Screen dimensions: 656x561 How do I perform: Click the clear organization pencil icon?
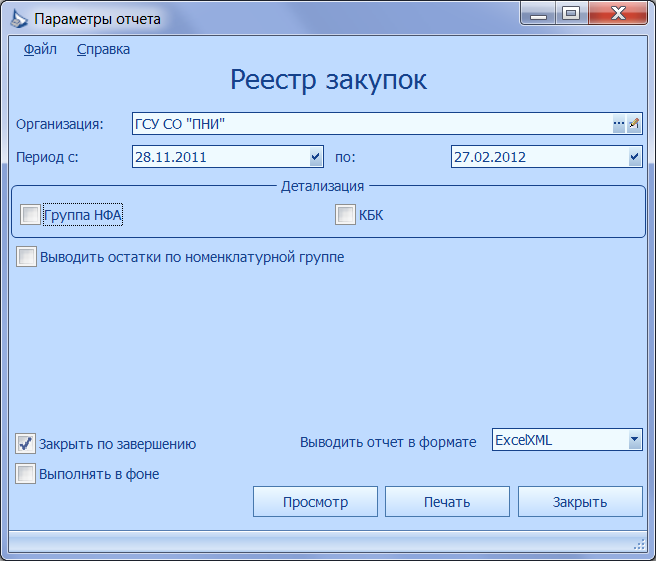coord(634,124)
